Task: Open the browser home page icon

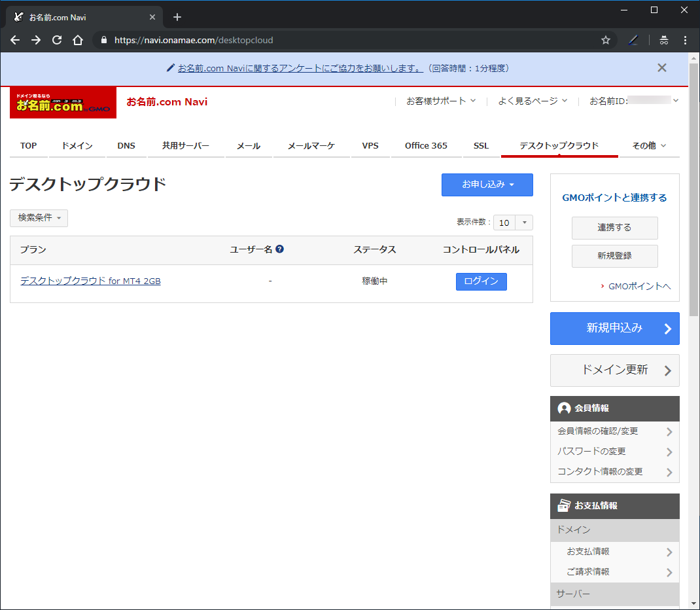Action: (x=78, y=40)
